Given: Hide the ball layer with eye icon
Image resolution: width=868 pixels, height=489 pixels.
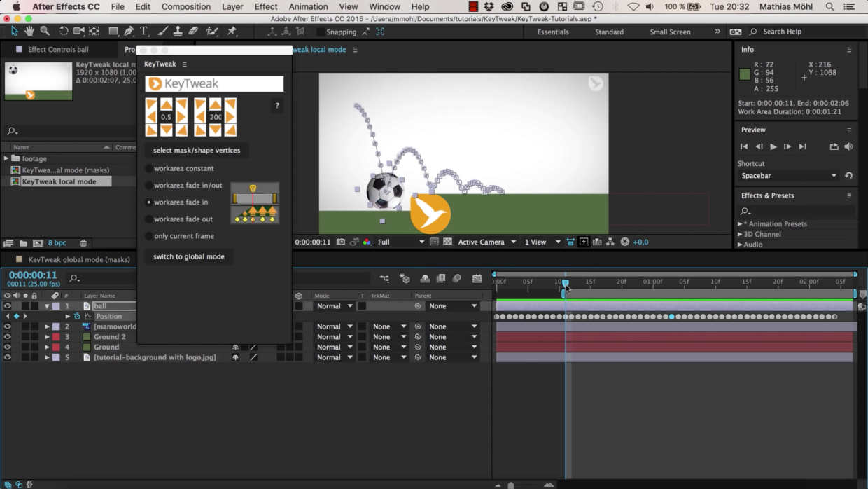Looking at the screenshot, I should pos(8,306).
